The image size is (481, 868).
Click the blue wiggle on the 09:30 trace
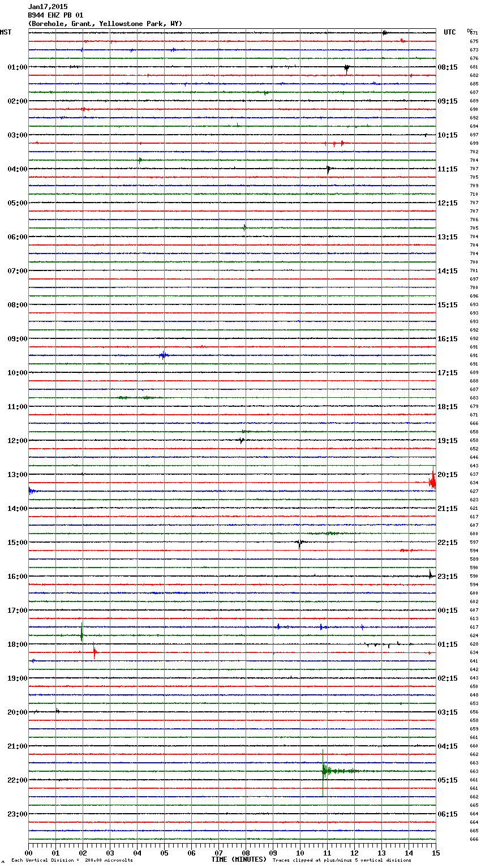(164, 355)
